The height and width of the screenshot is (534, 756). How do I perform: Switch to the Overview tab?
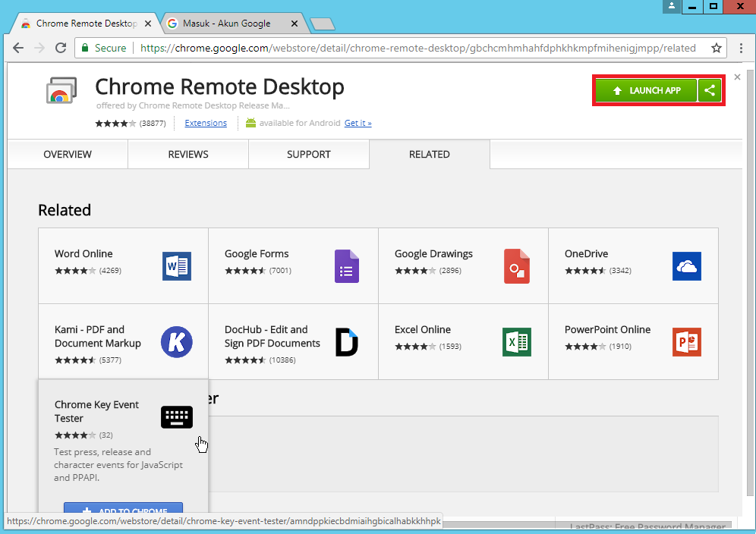[68, 154]
